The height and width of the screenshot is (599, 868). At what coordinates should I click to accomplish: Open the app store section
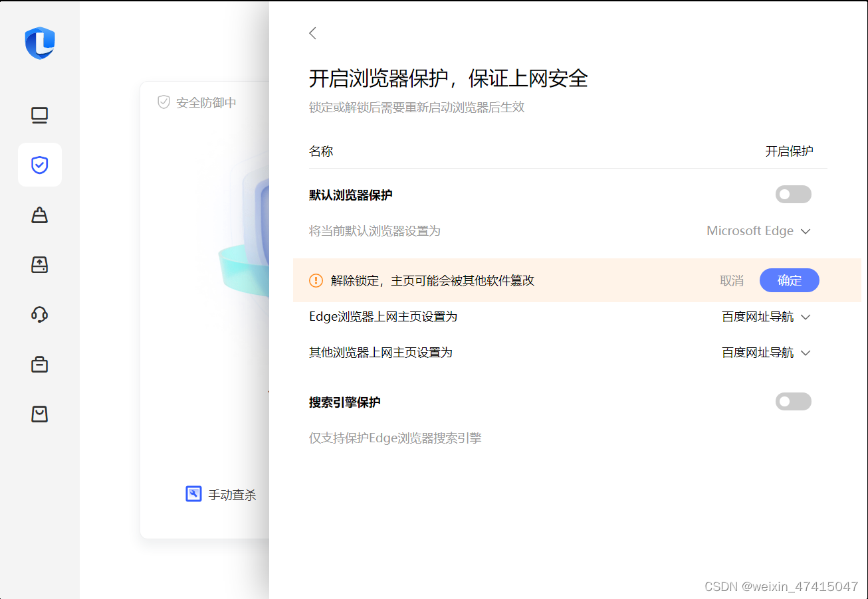click(x=39, y=414)
